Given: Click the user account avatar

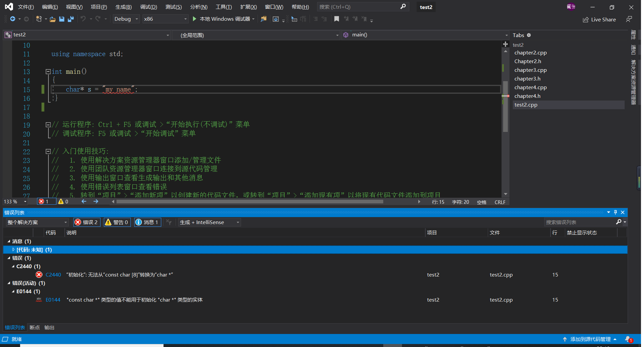Looking at the screenshot, I should 571,7.
